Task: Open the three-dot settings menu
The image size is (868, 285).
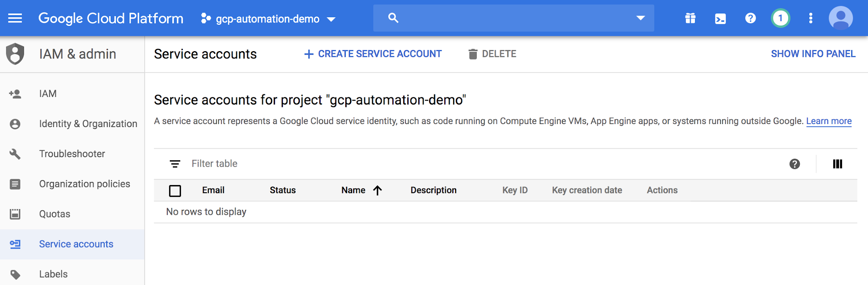Action: click(810, 18)
